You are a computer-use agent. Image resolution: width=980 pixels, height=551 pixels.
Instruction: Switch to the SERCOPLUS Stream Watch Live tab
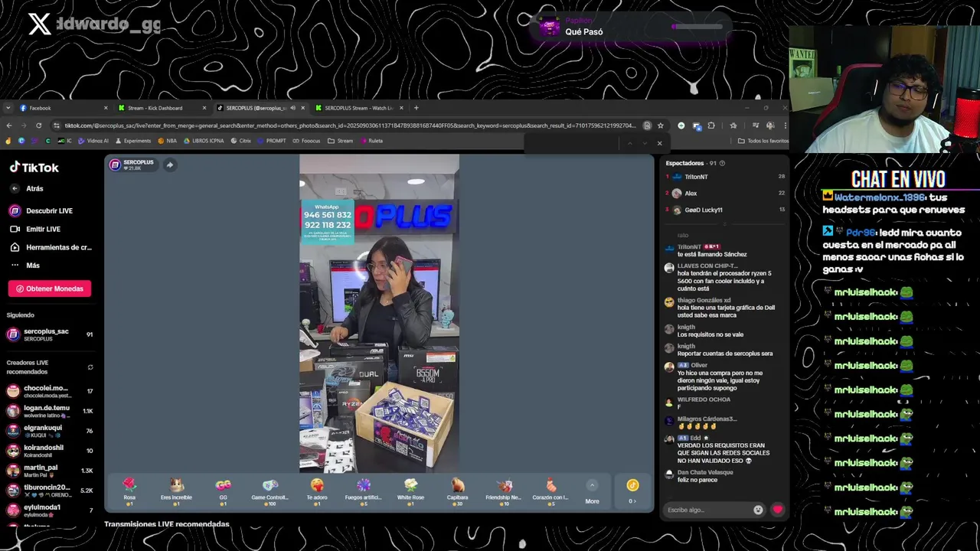(x=358, y=108)
